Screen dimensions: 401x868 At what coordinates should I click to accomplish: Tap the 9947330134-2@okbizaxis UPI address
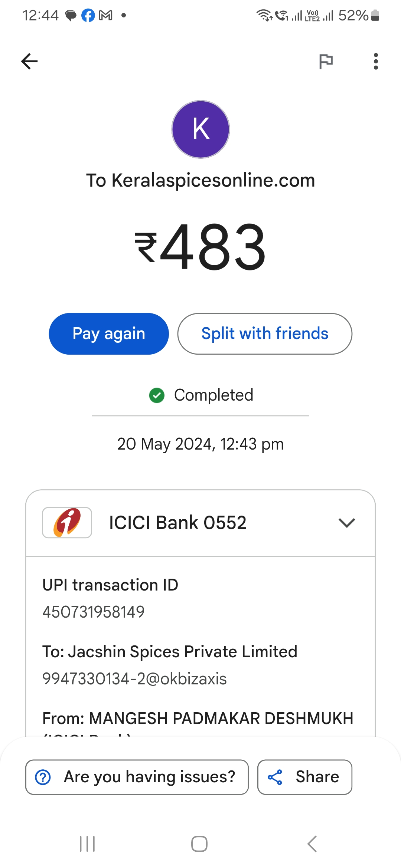[134, 679]
